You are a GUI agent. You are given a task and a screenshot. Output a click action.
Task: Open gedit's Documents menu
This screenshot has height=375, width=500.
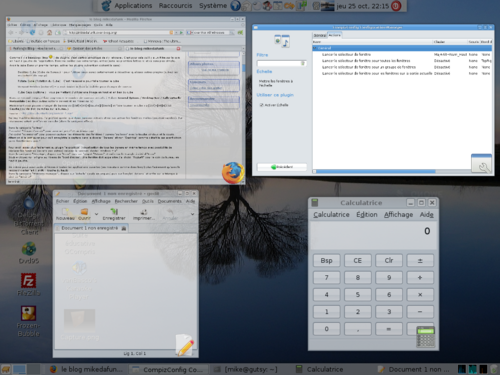tap(170, 201)
